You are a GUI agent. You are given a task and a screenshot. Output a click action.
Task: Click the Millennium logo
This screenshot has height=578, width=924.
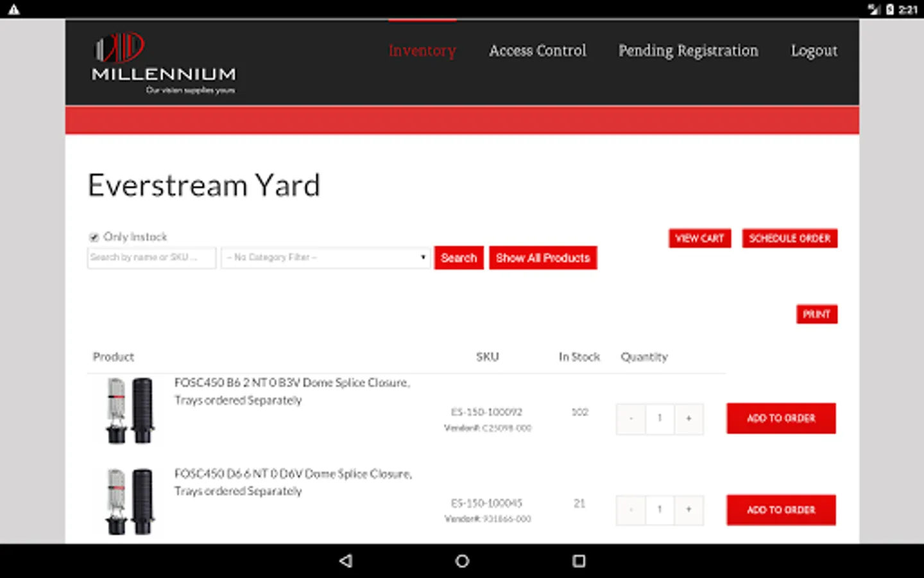click(164, 63)
